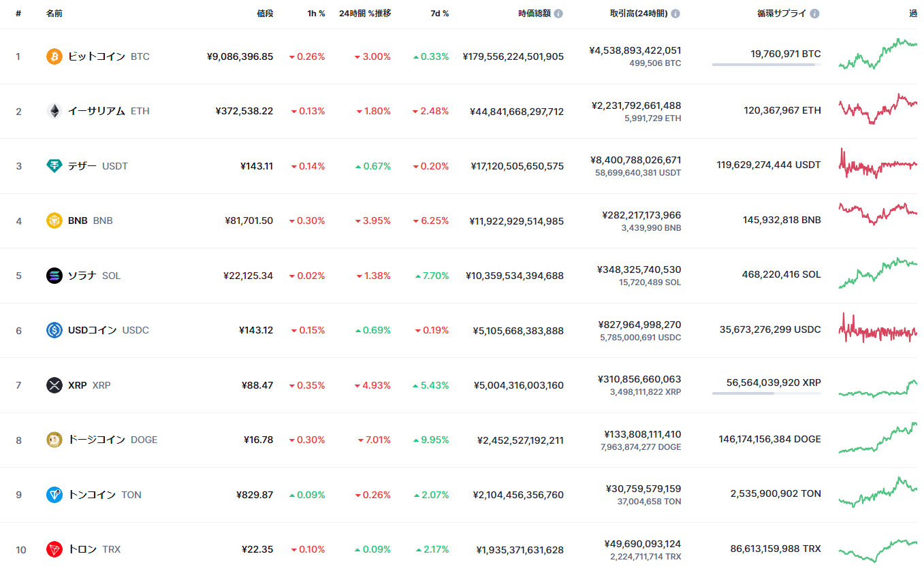
Task: Click info icon next to 時価総額 header
Action: tap(558, 14)
